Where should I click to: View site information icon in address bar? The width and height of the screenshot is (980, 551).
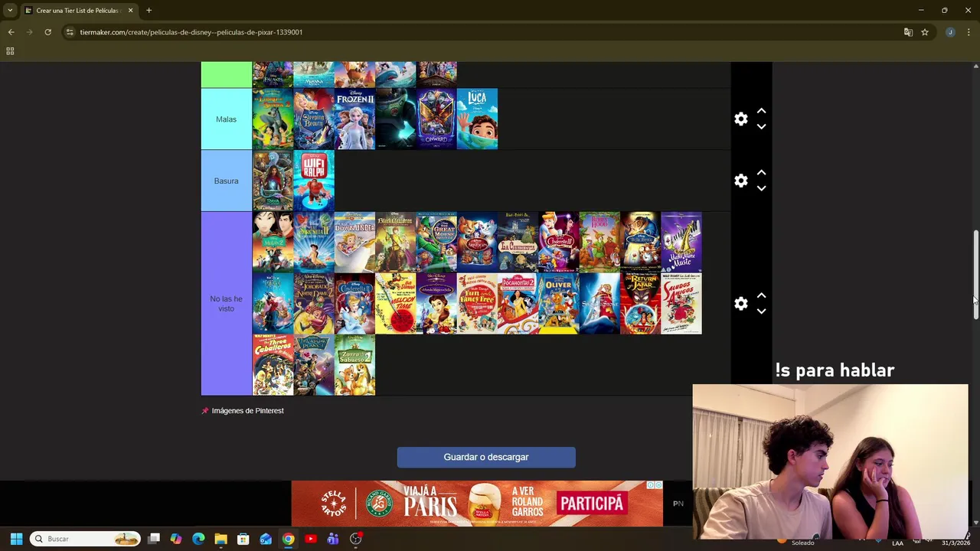coord(70,32)
